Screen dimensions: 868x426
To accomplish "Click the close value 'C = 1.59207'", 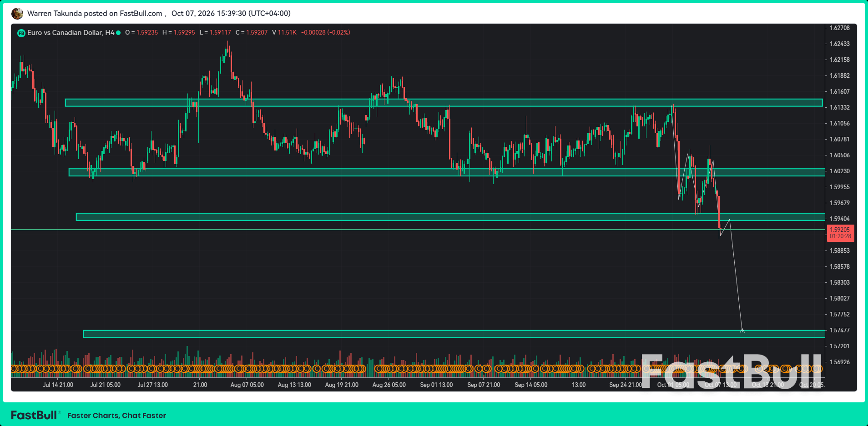I will click(x=252, y=33).
